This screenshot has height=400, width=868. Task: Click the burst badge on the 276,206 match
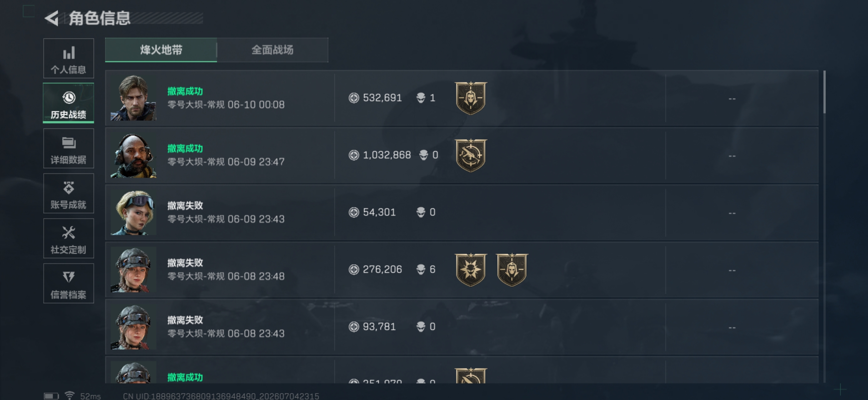click(471, 270)
